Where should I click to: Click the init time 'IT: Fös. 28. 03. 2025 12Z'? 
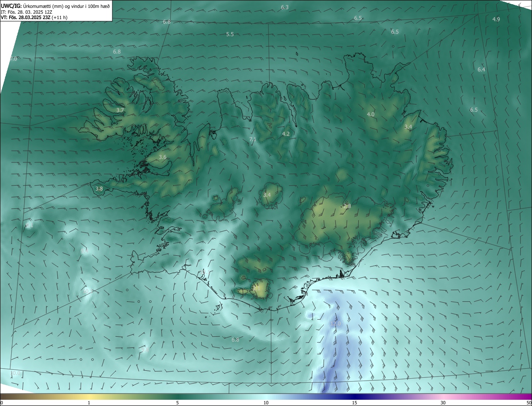(x=27, y=12)
